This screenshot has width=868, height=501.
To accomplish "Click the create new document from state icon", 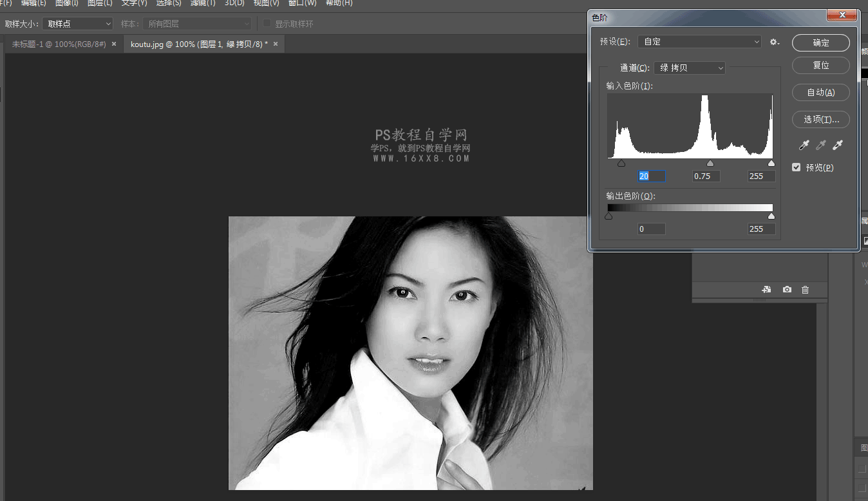I will tap(766, 290).
